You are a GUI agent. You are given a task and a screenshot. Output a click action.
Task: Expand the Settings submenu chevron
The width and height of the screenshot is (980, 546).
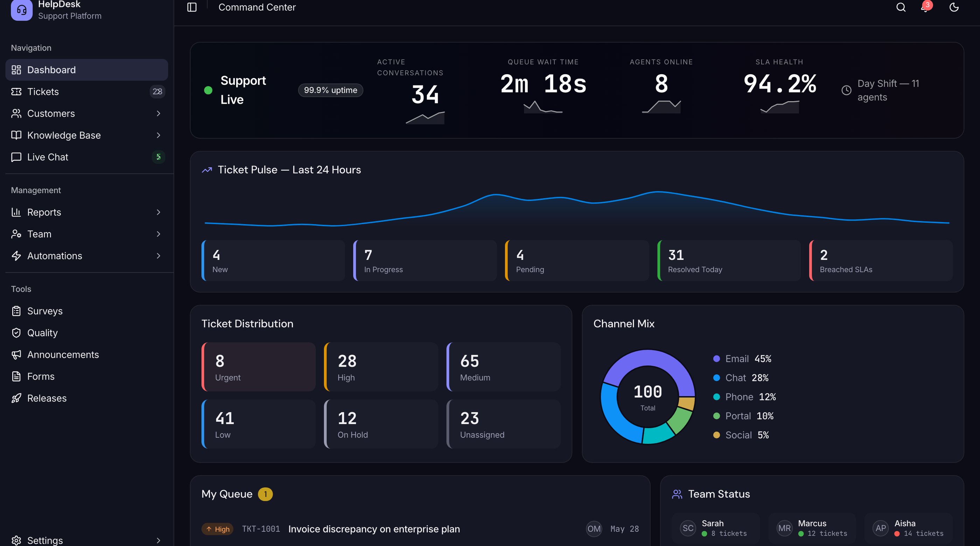tap(158, 540)
